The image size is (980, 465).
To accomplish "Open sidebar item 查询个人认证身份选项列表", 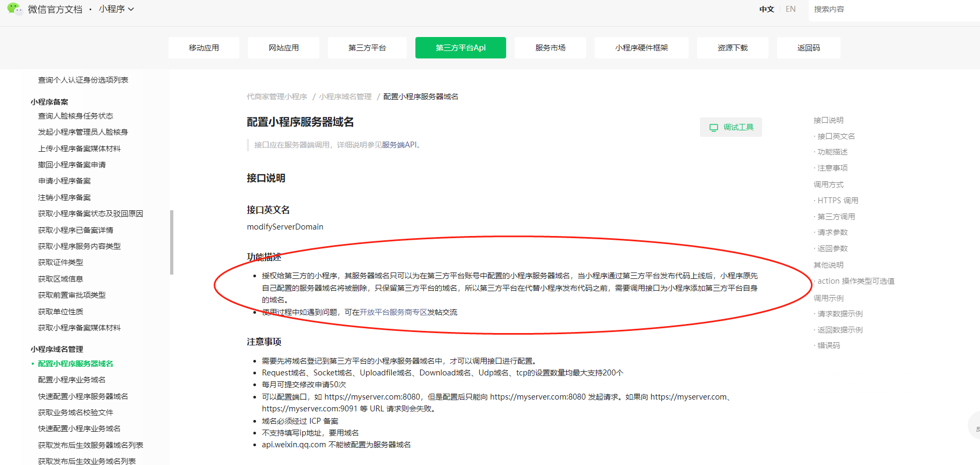I will pyautogui.click(x=83, y=80).
